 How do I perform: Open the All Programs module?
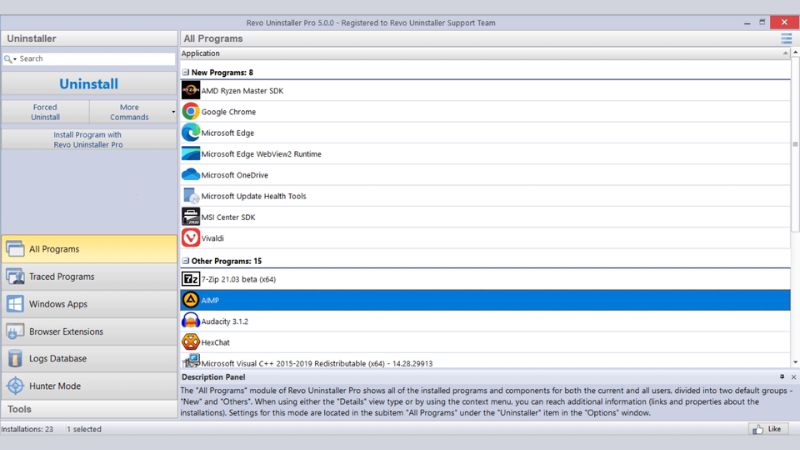[x=89, y=249]
